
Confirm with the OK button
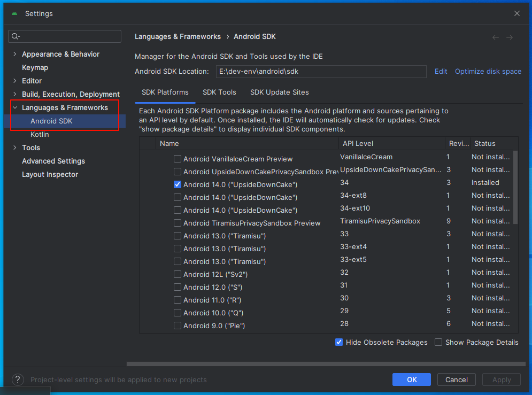point(412,379)
